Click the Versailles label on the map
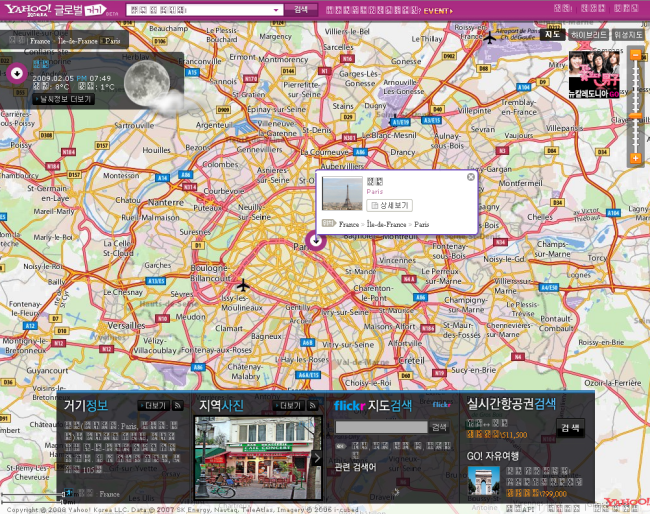This screenshot has height=514, width=650. (126, 325)
